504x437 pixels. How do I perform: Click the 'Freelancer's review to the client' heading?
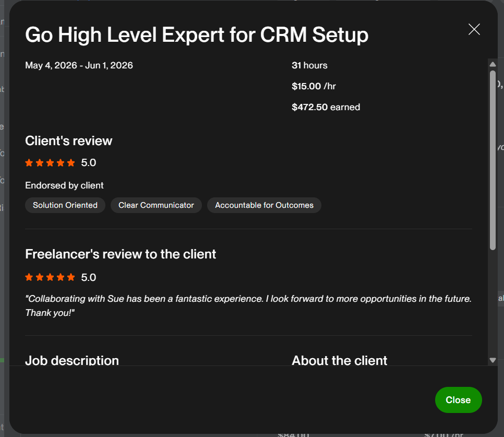pyautogui.click(x=121, y=254)
